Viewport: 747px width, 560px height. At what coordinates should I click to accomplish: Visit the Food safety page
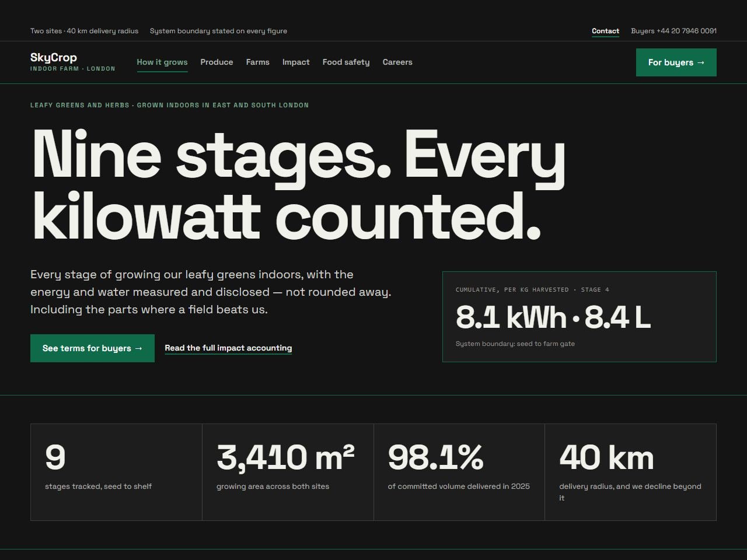point(346,62)
